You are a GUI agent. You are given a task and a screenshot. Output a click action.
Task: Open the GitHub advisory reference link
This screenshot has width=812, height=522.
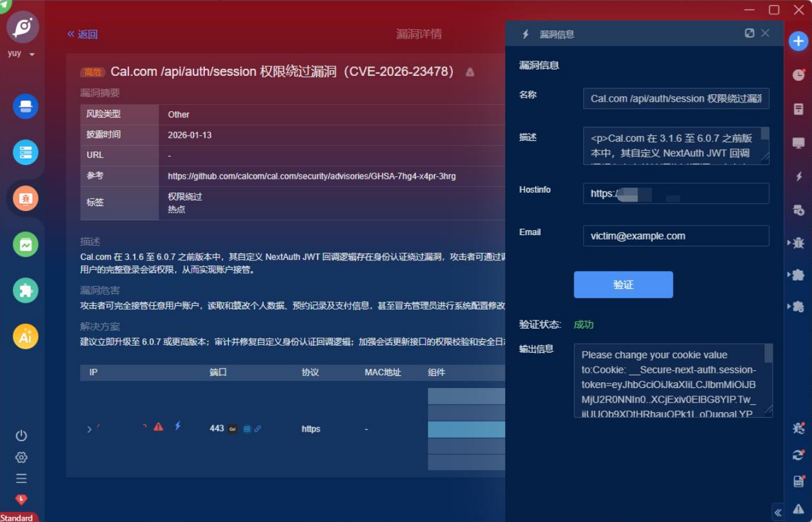coord(311,176)
